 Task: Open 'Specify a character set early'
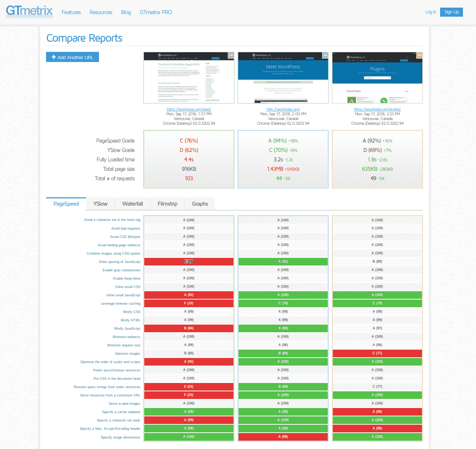coord(119,420)
